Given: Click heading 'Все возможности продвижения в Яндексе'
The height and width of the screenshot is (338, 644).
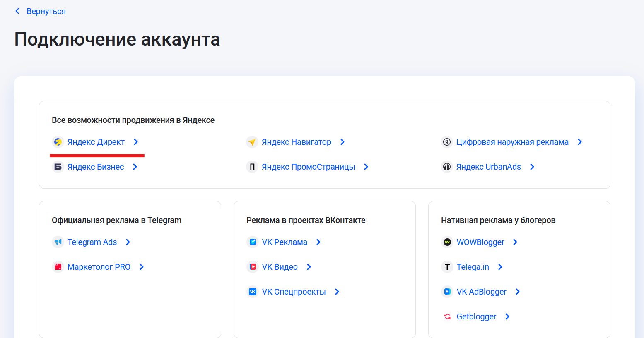Looking at the screenshot, I should [x=133, y=120].
